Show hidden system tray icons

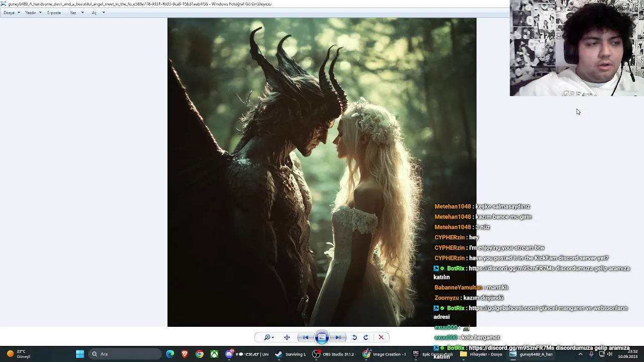tap(580, 354)
